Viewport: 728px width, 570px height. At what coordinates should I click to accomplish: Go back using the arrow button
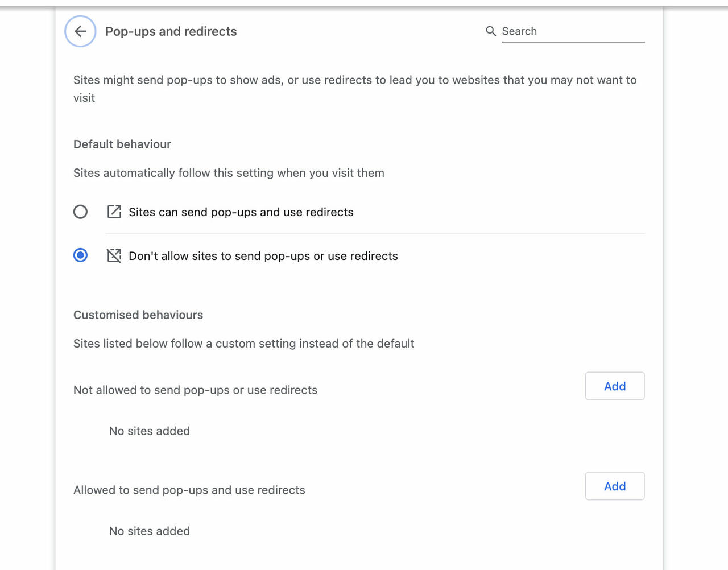tap(80, 31)
